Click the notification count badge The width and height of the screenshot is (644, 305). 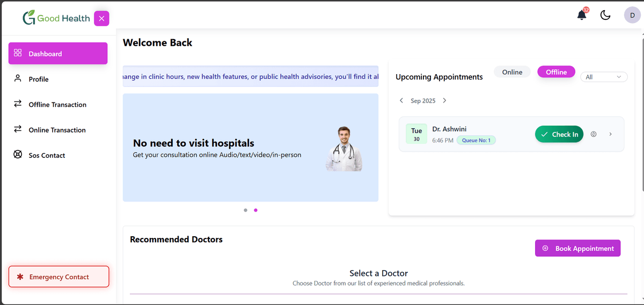pyautogui.click(x=586, y=10)
